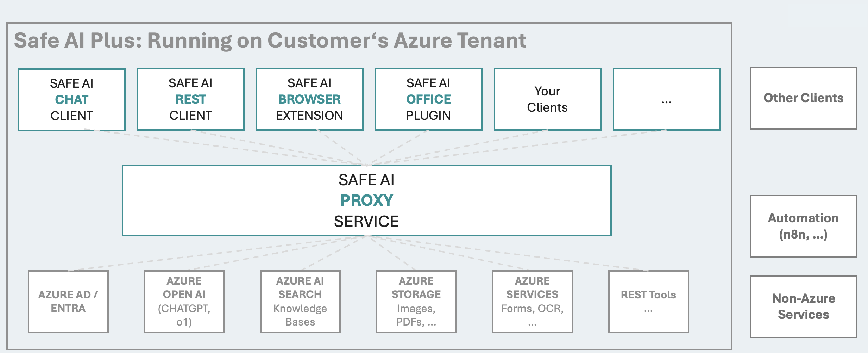Open the Automation n8n box
Viewport: 868px width, 353px height.
(x=804, y=226)
